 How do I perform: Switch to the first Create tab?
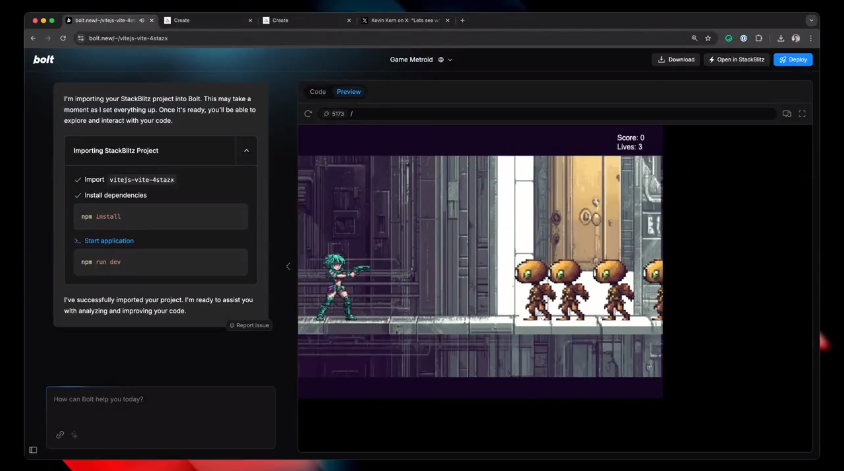pyautogui.click(x=207, y=20)
